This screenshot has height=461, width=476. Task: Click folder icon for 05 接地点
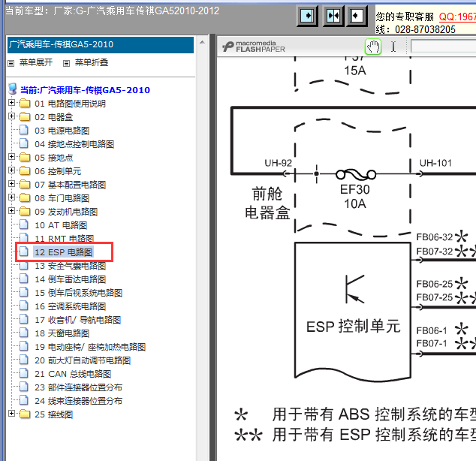tap(25, 158)
